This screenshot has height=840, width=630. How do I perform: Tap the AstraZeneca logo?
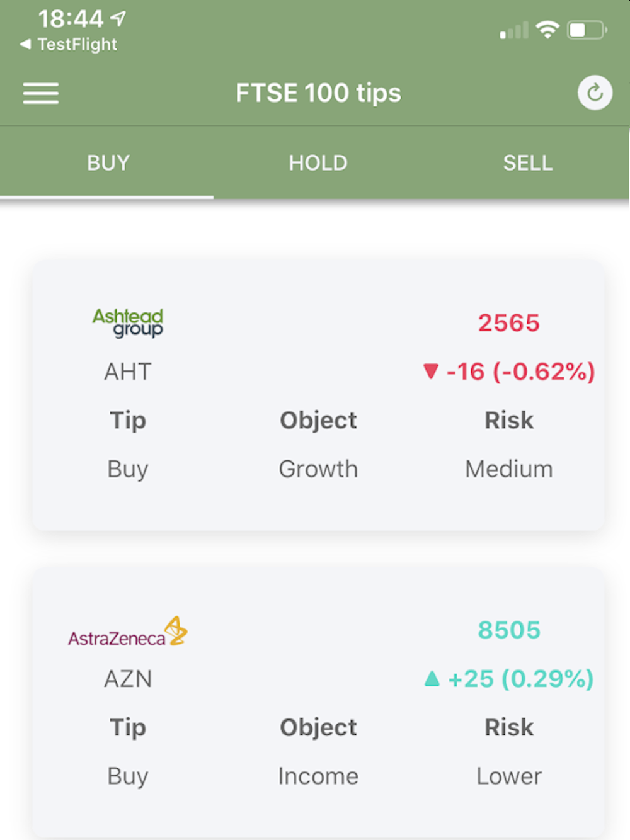[128, 632]
